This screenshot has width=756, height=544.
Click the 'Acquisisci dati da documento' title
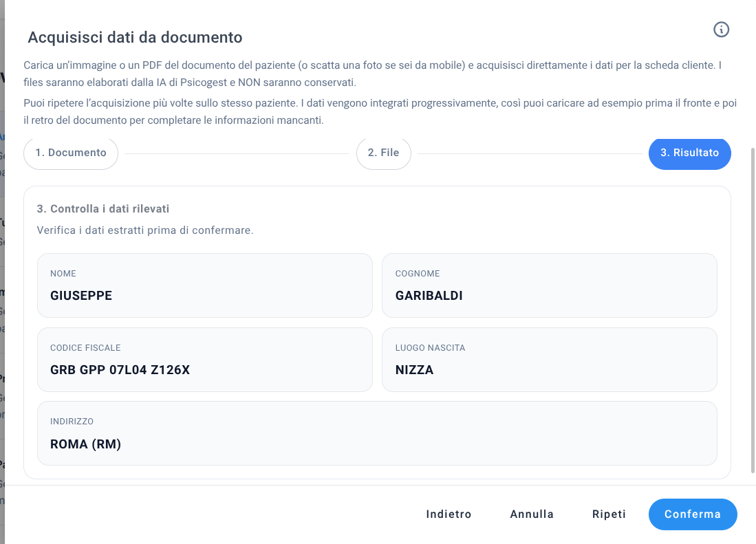click(135, 37)
